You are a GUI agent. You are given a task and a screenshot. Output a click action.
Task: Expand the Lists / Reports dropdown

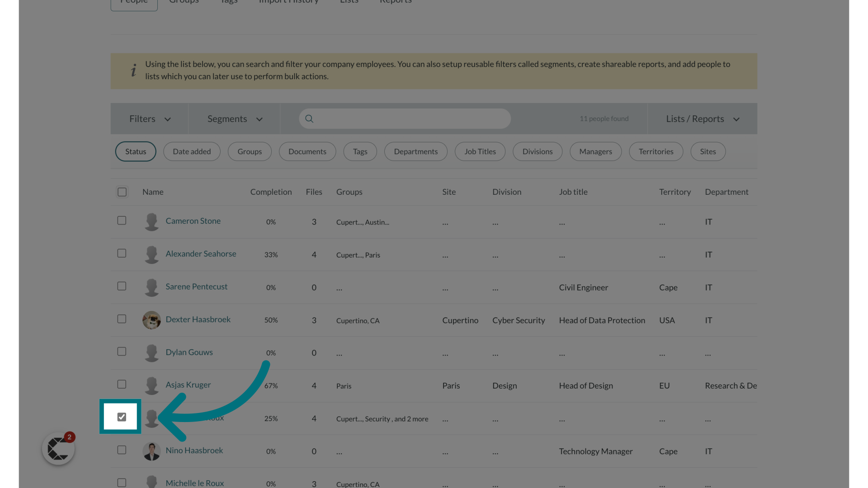click(702, 118)
